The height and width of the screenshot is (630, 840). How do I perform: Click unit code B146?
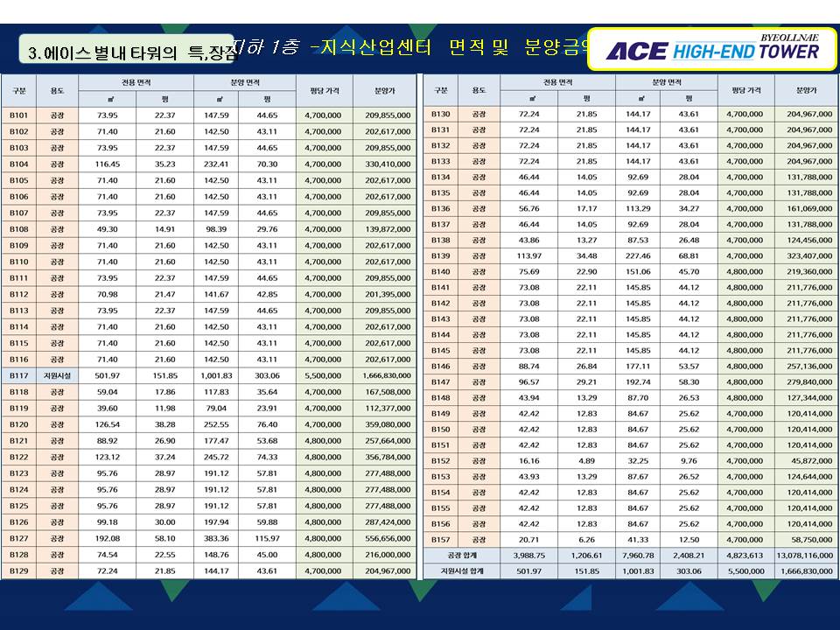coord(440,367)
